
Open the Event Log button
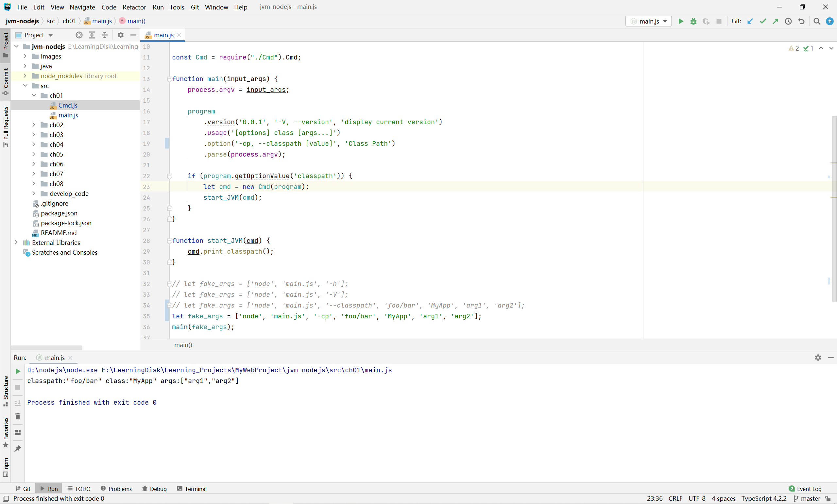(x=805, y=488)
